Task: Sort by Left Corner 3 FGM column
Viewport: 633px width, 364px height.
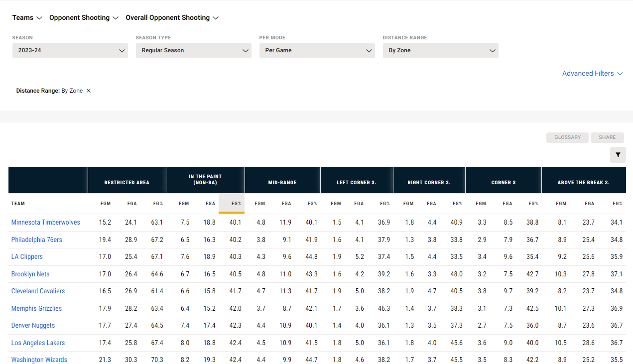Action: point(336,204)
